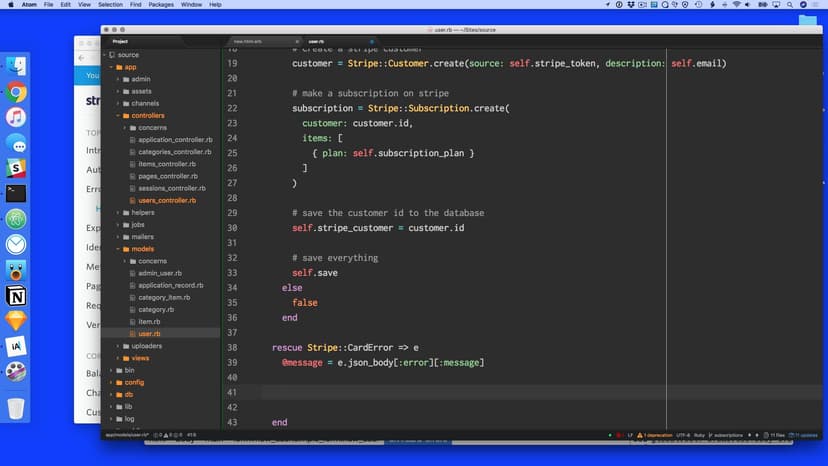Open Sketch from the dock
The height and width of the screenshot is (466, 828).
point(16,321)
